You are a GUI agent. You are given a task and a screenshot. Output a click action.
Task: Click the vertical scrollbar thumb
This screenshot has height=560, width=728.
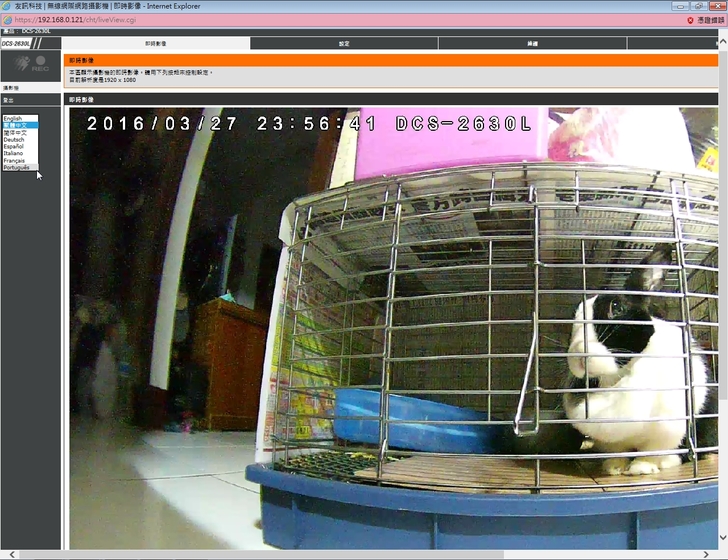pyautogui.click(x=723, y=223)
